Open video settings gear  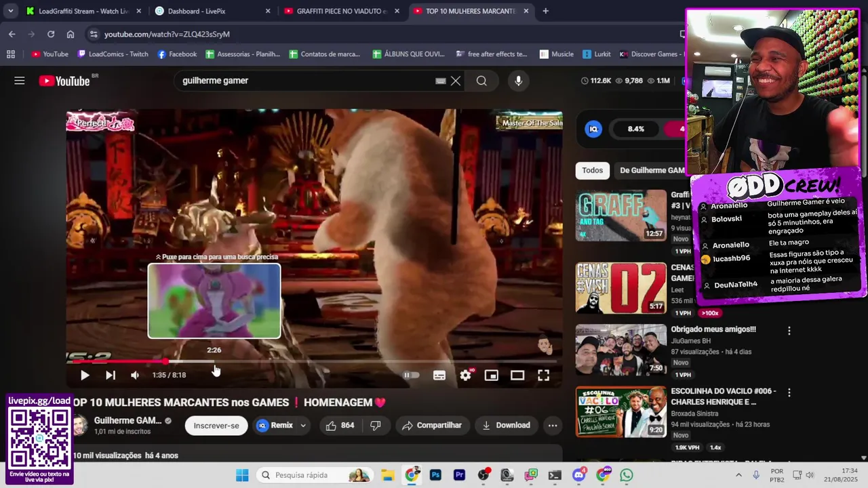466,375
